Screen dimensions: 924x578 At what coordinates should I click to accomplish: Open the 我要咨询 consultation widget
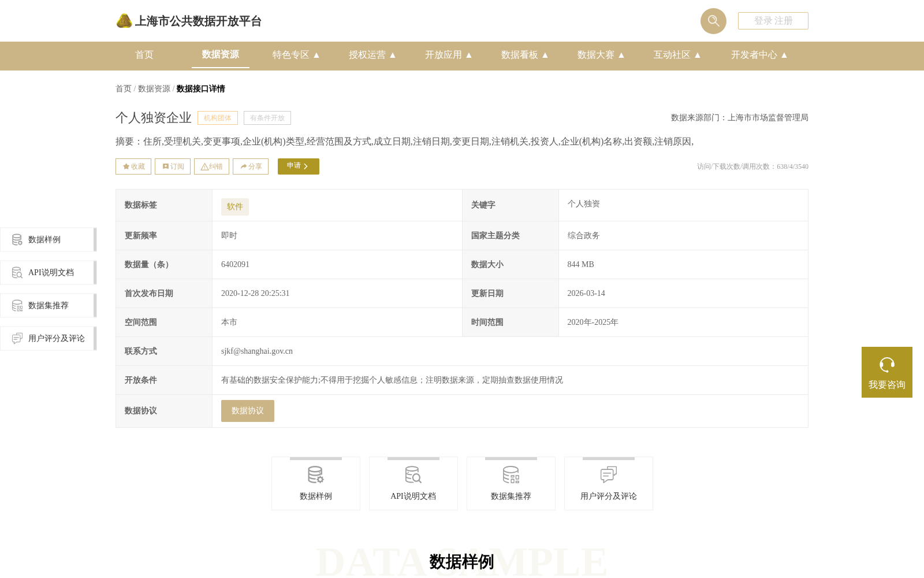887,372
